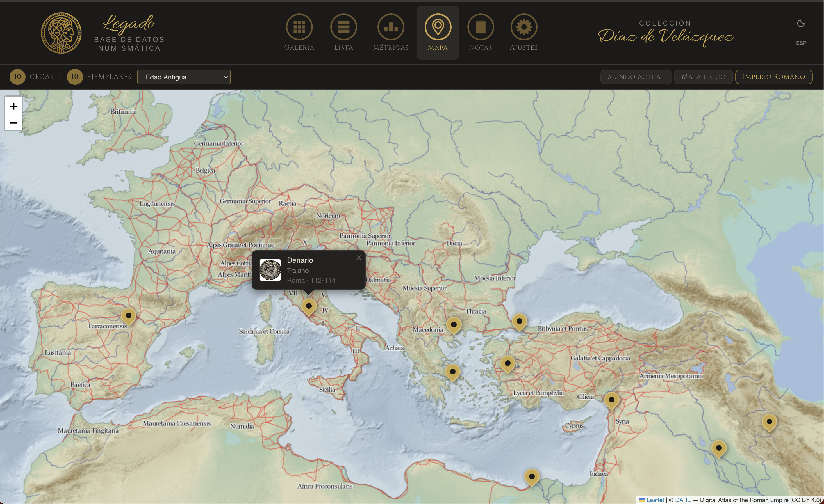The image size is (824, 504).
Task: Change language via ESP selector
Action: click(x=801, y=43)
